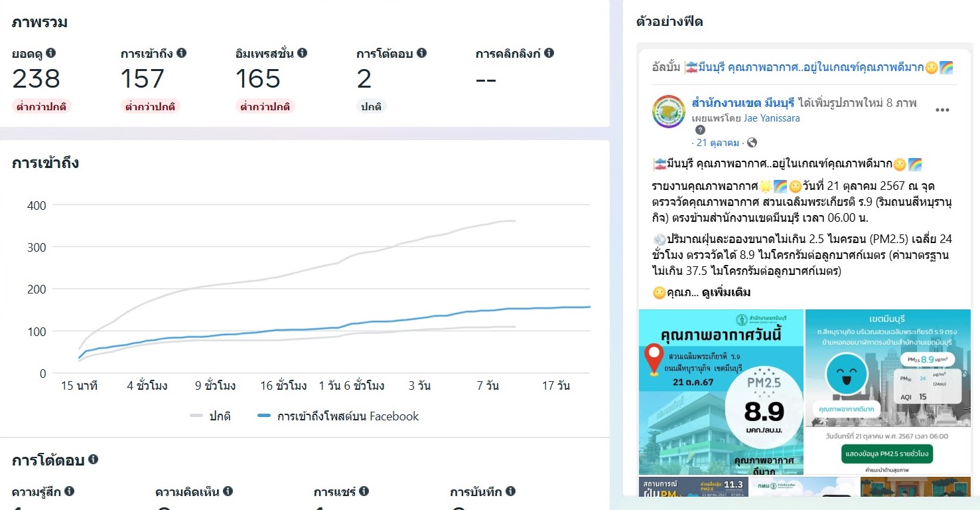Image resolution: width=980 pixels, height=510 pixels.
Task: Open the info tooltip for อิมเพรสชั่น
Action: point(302,53)
